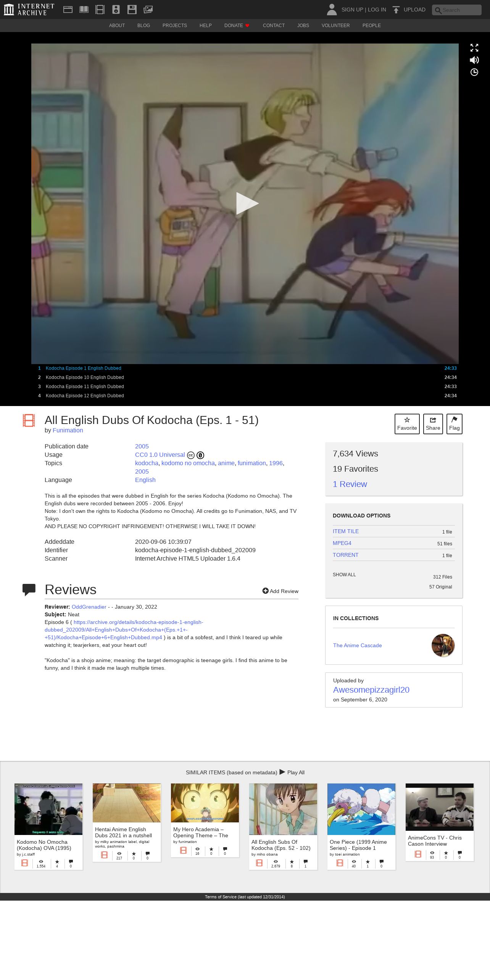Open the anime topic link
Screen dimensions: 490x980
[x=226, y=463]
